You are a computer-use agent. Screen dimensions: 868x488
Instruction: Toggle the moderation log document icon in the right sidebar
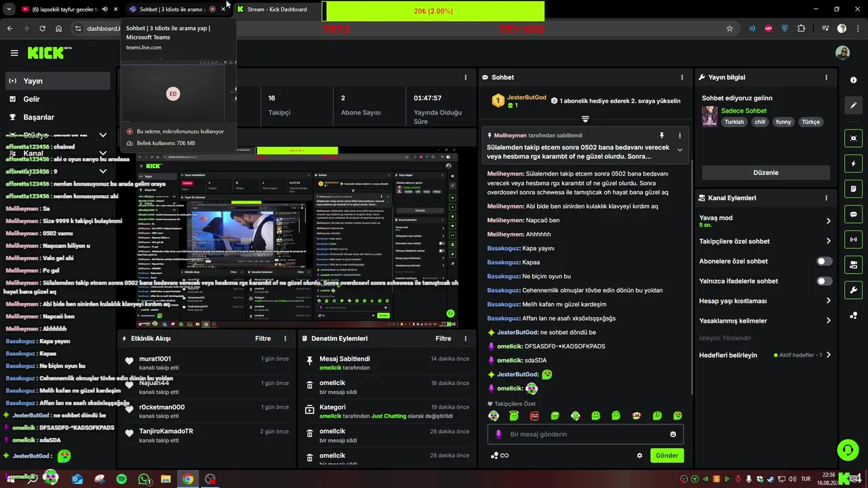click(x=853, y=188)
